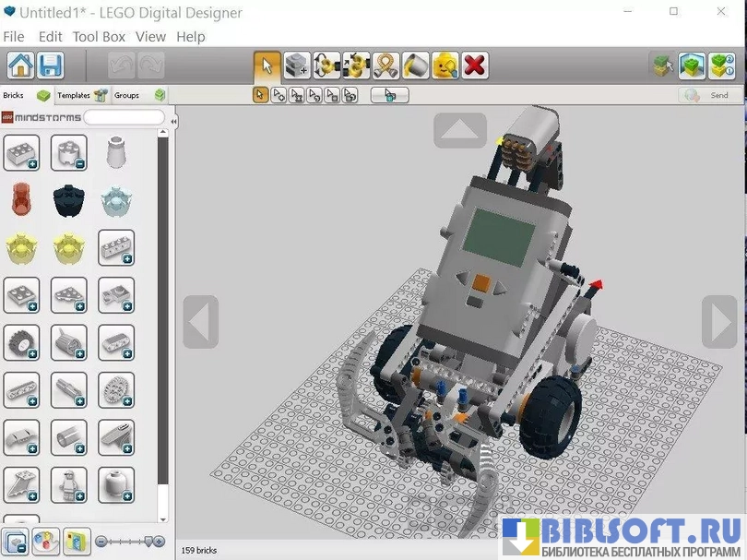This screenshot has width=747, height=560.
Task: Save the model with the disk icon
Action: (50, 66)
